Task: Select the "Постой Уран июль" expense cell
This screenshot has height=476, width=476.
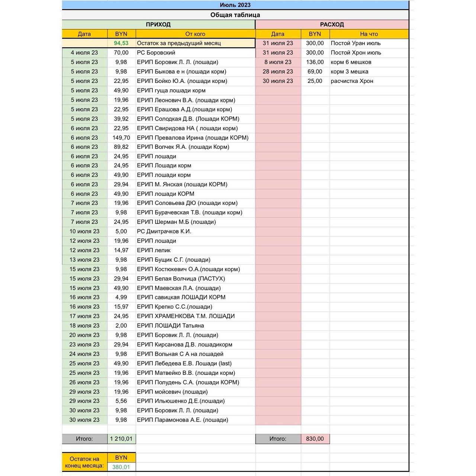Action: pyautogui.click(x=356, y=43)
